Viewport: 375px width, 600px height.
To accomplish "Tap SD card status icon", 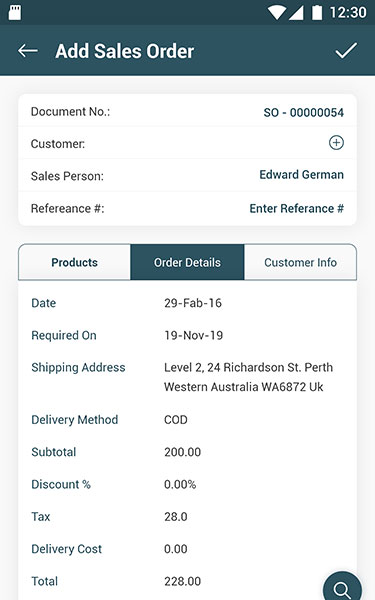I will [15, 13].
